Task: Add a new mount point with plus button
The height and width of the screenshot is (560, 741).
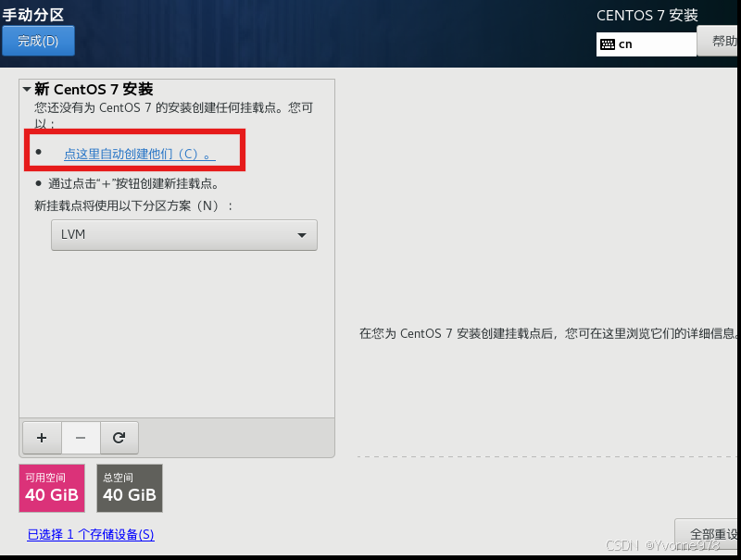Action: tap(42, 438)
